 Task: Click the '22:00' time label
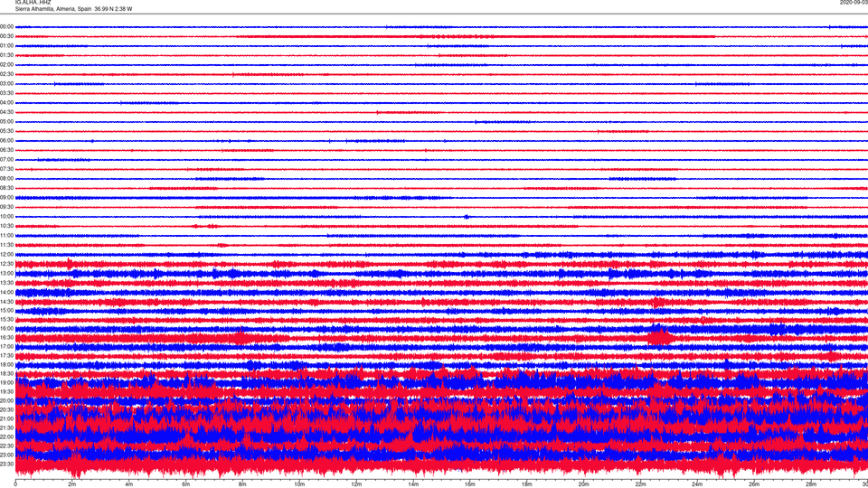[6, 436]
